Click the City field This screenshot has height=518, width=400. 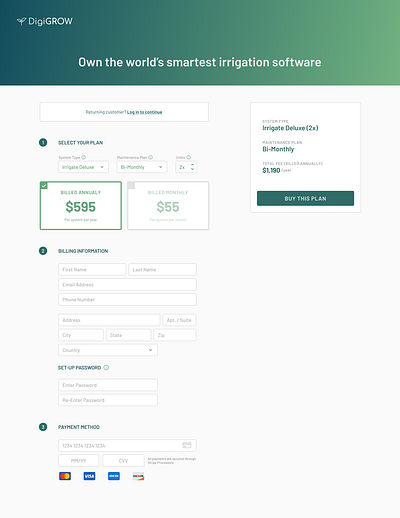tap(81, 335)
